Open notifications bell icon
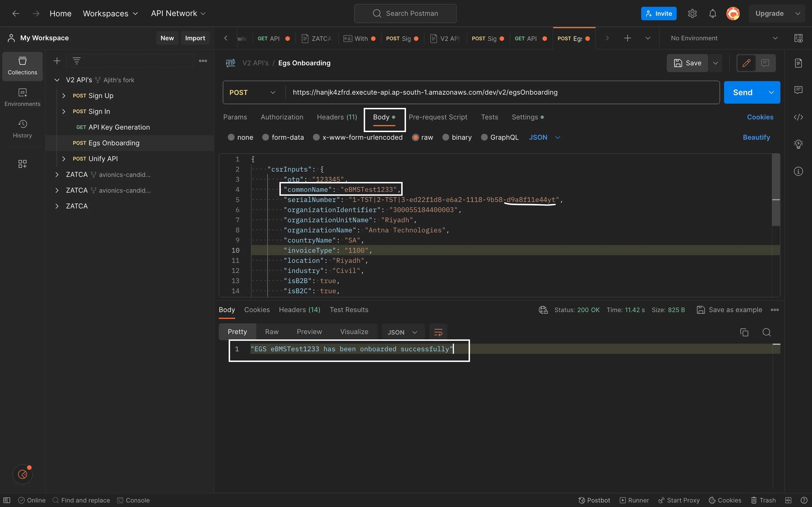812x507 pixels. point(712,14)
